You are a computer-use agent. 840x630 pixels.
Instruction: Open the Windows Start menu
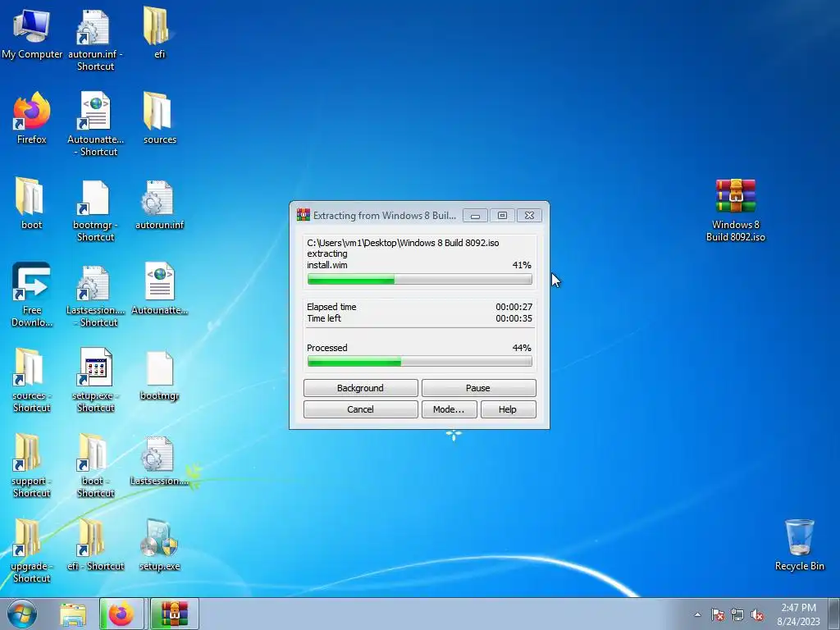[22, 614]
